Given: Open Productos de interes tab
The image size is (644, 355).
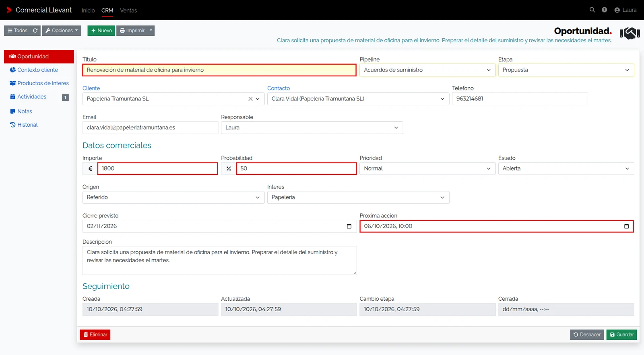Looking at the screenshot, I should pyautogui.click(x=39, y=83).
